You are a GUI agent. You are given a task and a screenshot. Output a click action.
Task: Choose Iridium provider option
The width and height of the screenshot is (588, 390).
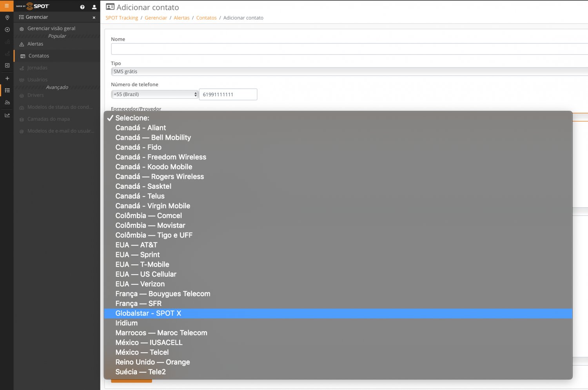[x=127, y=323]
